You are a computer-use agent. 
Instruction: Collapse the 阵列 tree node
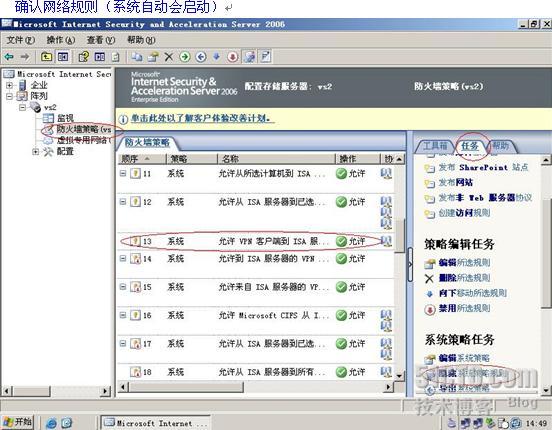[10, 96]
